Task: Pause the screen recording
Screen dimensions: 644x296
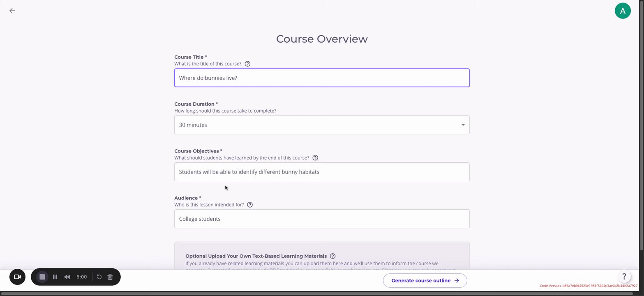Action: (55, 277)
